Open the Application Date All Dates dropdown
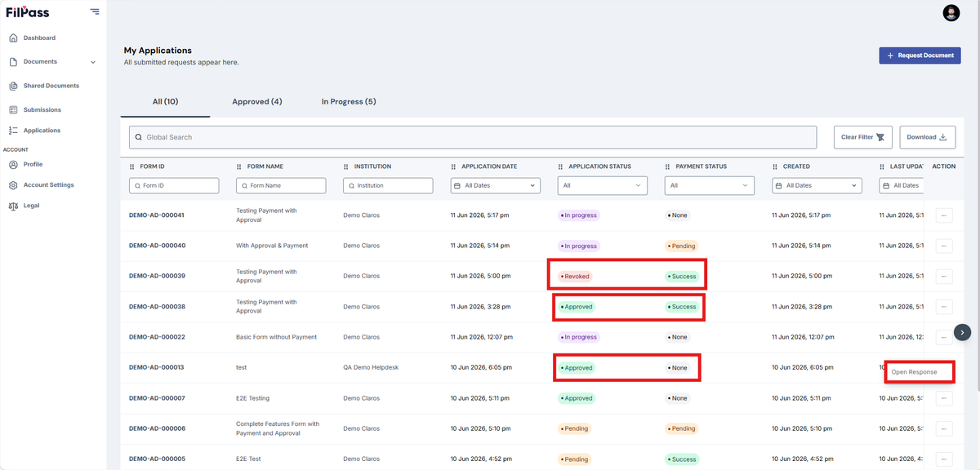 [x=496, y=186]
